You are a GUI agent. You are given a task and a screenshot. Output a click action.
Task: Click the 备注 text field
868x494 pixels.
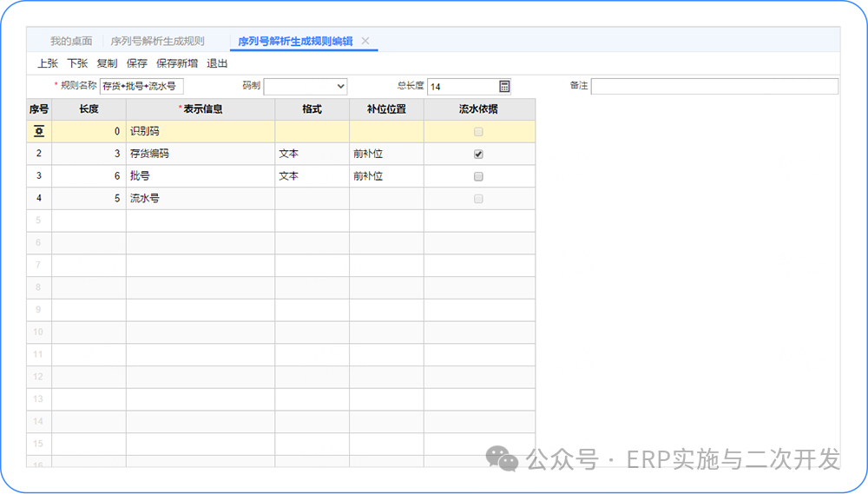pos(714,87)
